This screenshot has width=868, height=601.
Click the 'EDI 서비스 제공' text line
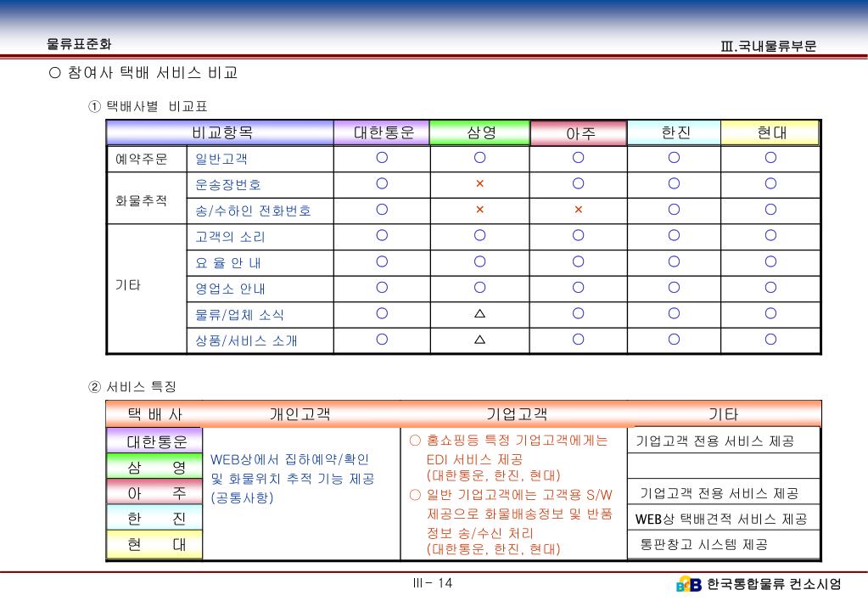(x=474, y=460)
